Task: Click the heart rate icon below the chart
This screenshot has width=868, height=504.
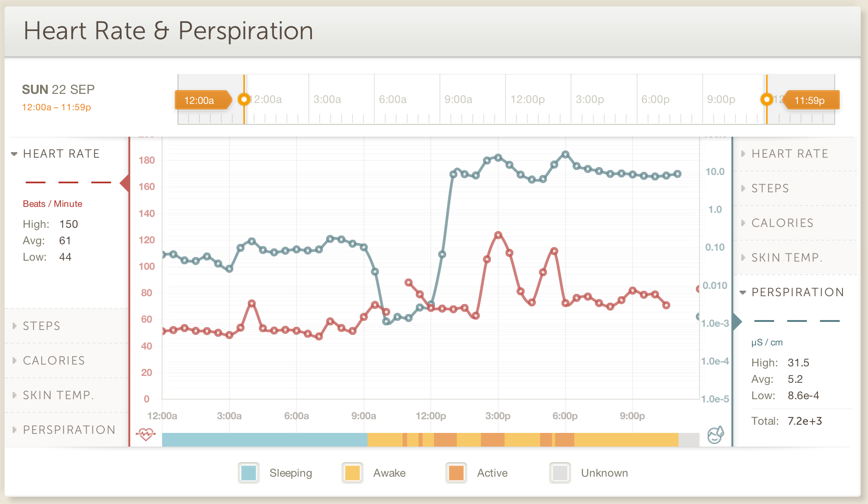Action: 146,434
